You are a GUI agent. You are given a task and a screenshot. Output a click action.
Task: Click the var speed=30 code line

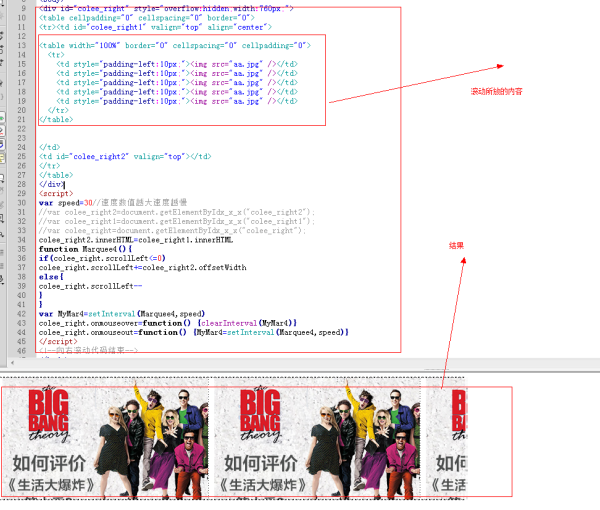coord(113,203)
